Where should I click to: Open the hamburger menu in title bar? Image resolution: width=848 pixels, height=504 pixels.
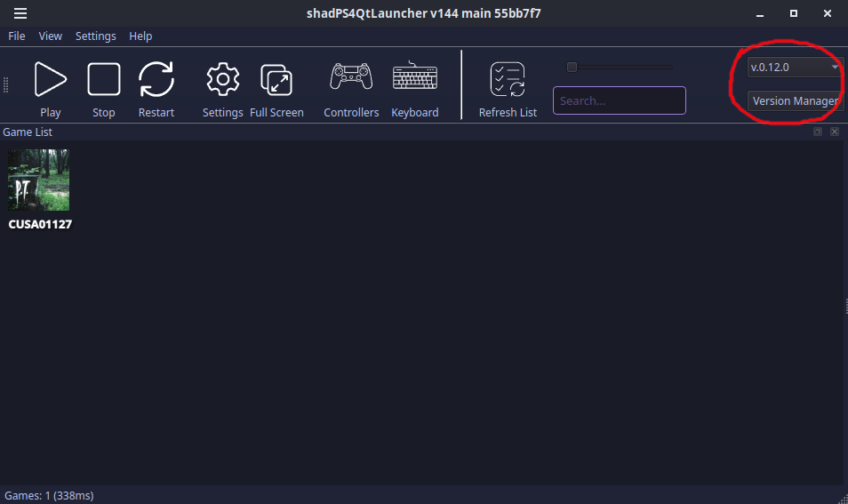[x=20, y=13]
